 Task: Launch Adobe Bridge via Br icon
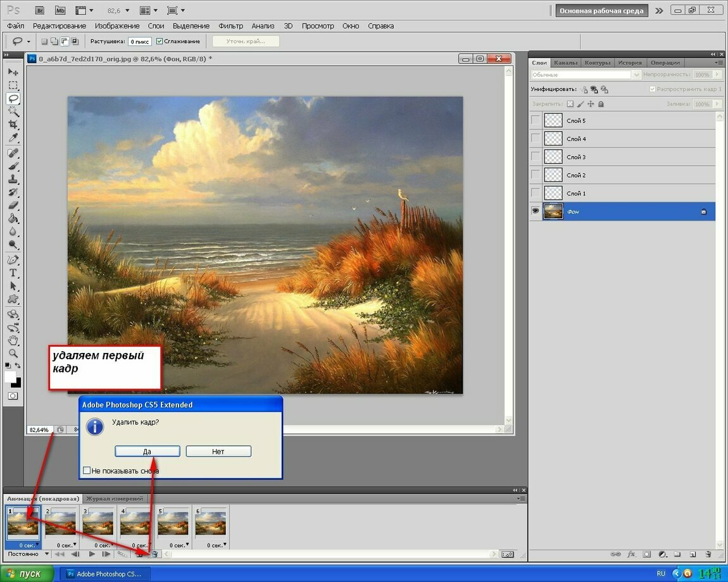(40, 10)
